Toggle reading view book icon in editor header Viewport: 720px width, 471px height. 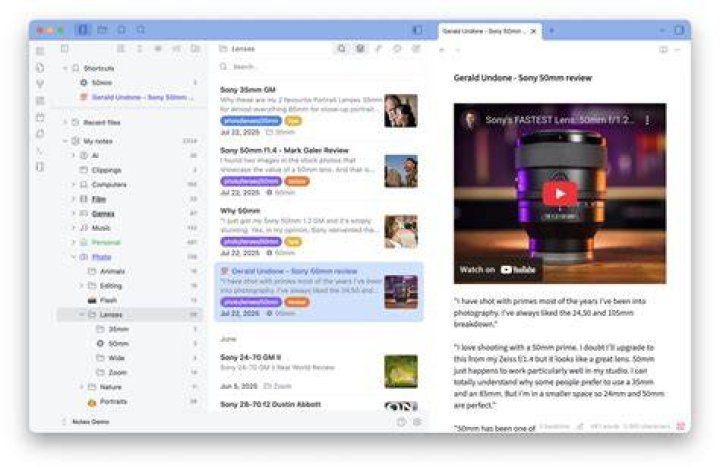pyautogui.click(x=663, y=49)
